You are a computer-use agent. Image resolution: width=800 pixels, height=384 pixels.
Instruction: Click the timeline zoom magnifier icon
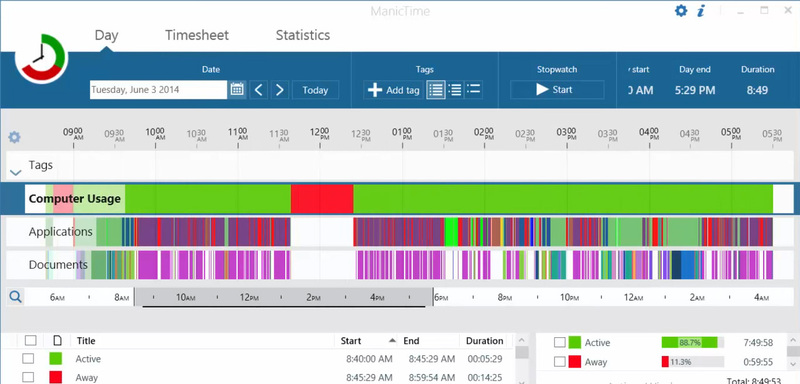click(x=15, y=296)
